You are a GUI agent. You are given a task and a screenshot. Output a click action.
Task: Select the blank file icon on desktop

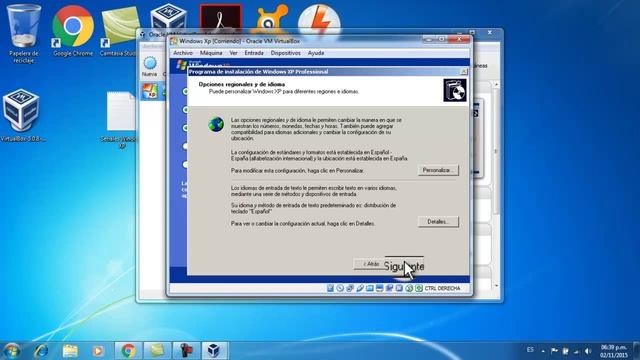point(120,120)
